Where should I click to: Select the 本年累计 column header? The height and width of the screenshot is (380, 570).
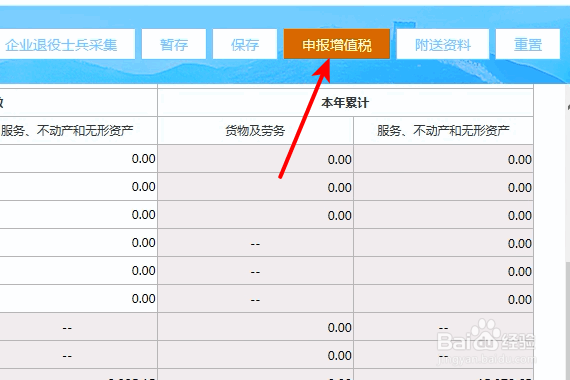pyautogui.click(x=345, y=103)
